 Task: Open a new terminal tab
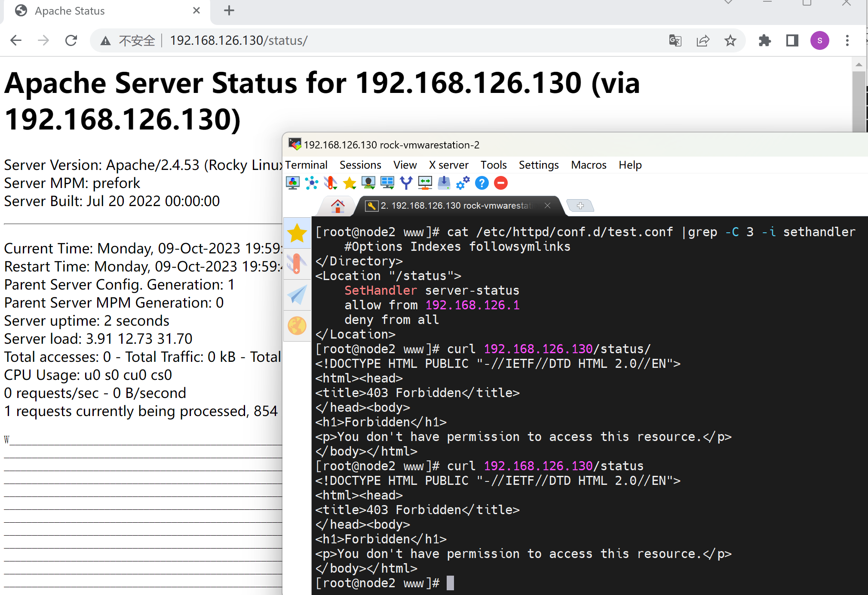(580, 206)
